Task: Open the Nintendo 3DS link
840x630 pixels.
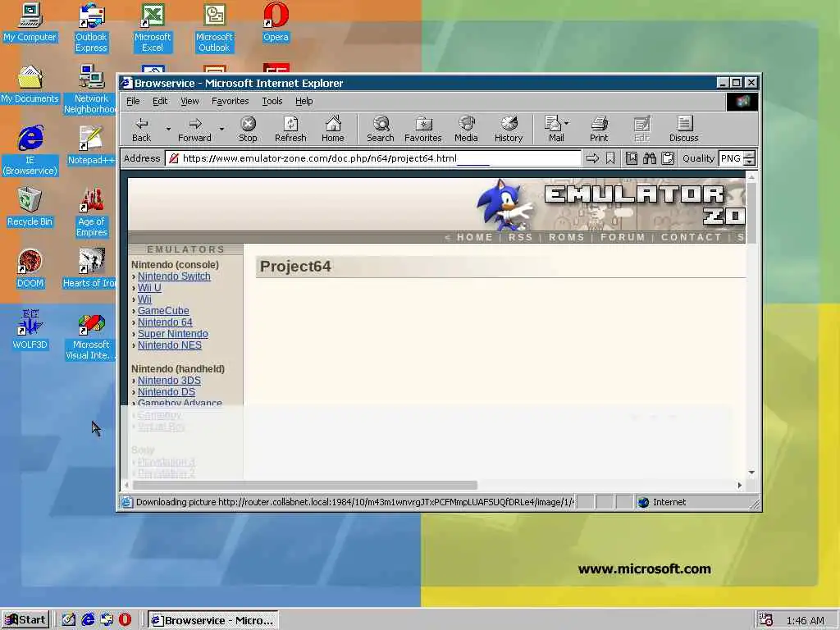Action: tap(169, 381)
